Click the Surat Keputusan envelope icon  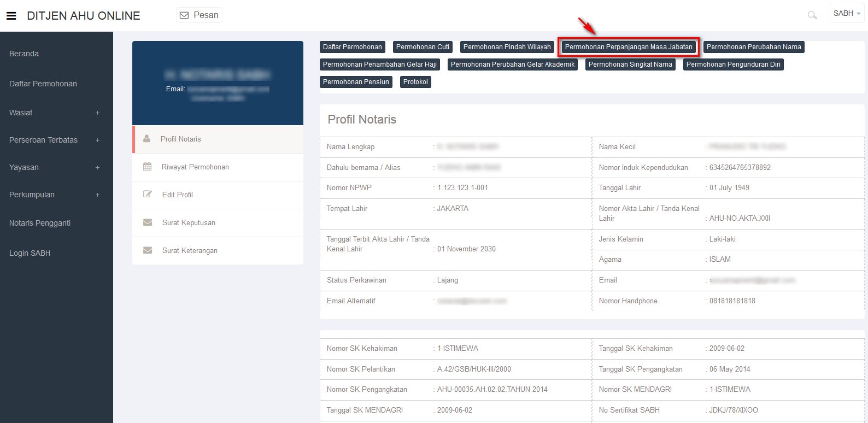pos(147,222)
